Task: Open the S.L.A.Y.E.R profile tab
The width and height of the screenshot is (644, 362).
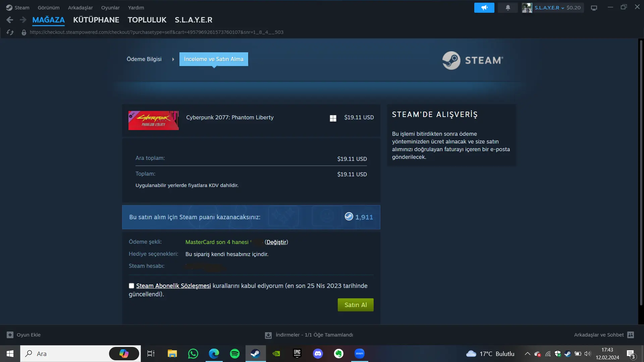Action: [194, 20]
